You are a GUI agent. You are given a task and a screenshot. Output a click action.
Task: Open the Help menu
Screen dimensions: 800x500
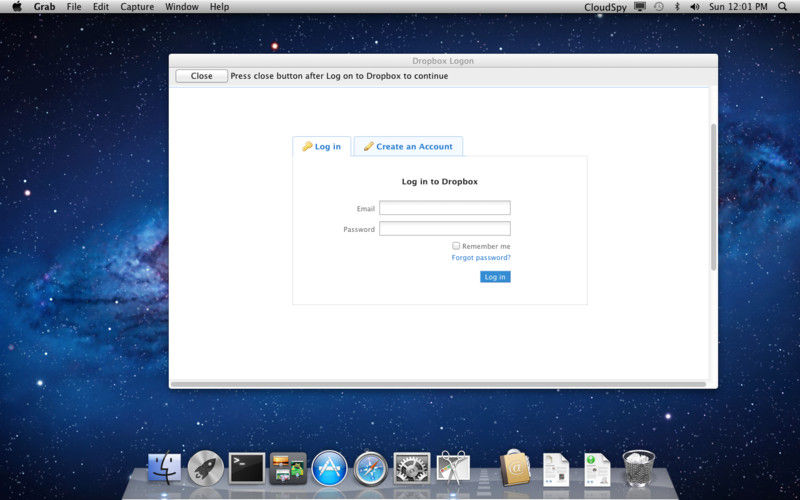coord(219,7)
